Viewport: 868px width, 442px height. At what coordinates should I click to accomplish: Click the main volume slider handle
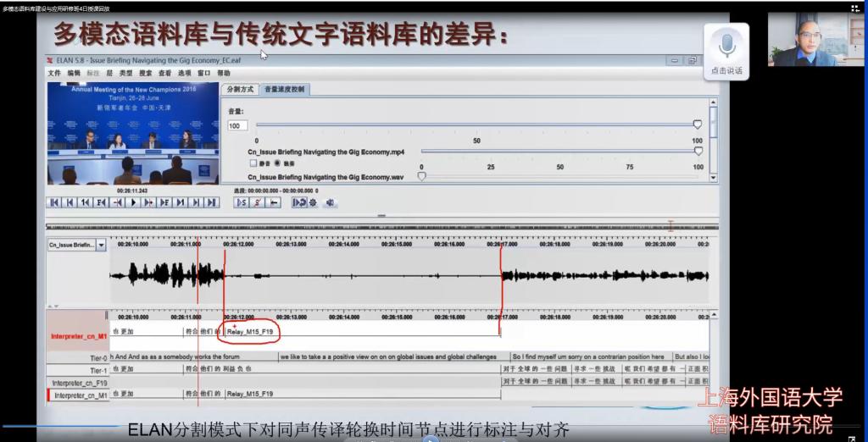point(697,124)
